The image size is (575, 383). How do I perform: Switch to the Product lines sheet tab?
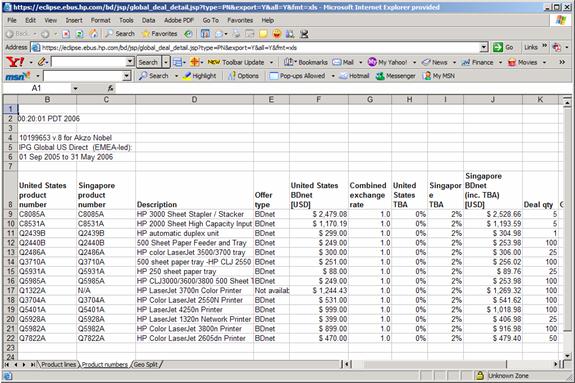[59, 365]
